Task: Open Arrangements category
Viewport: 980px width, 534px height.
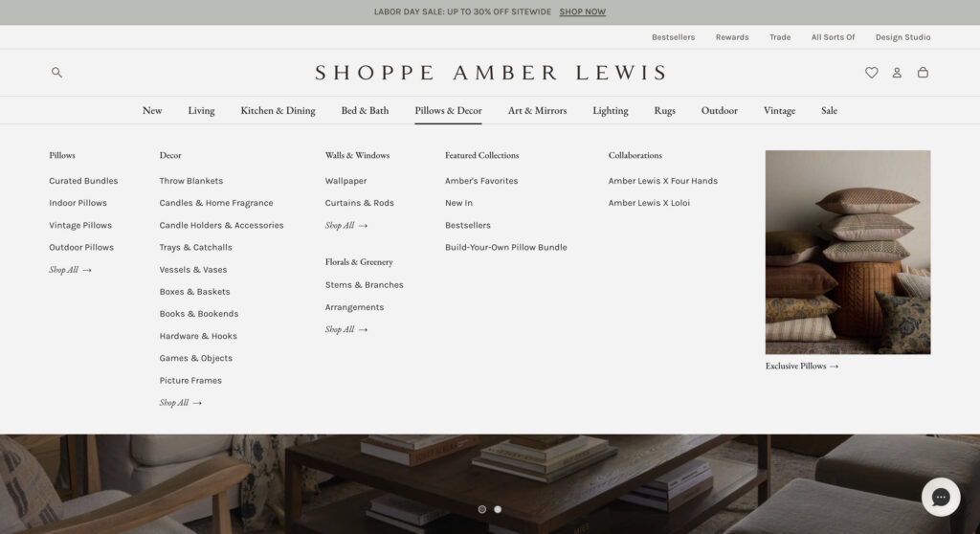Action: [x=354, y=307]
